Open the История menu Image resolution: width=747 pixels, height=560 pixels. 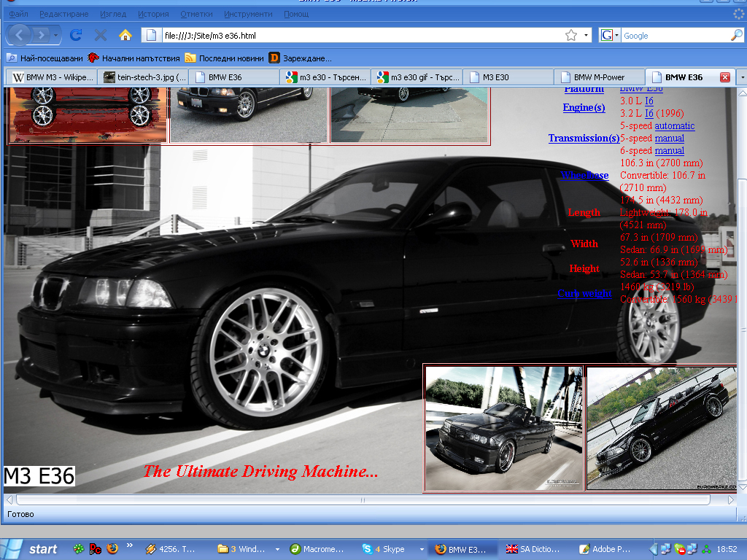153,14
